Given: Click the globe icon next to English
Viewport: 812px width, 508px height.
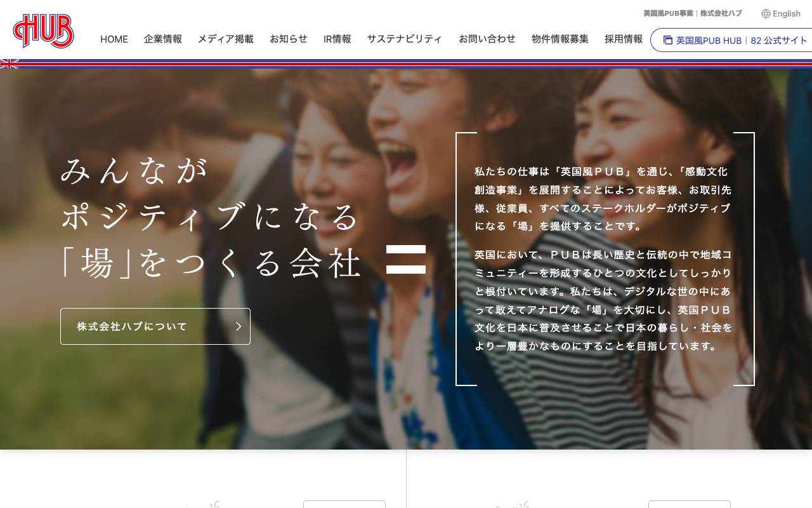Looking at the screenshot, I should 766,13.
